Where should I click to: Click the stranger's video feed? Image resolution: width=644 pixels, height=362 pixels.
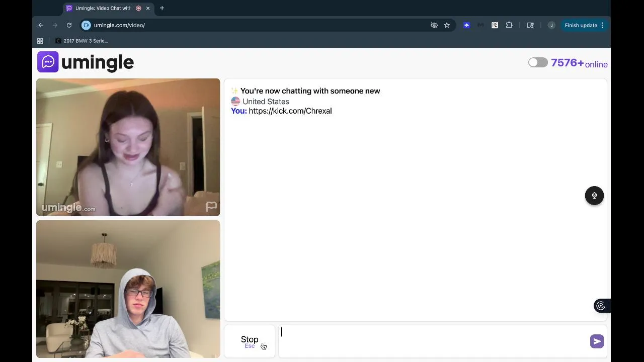pos(128,147)
